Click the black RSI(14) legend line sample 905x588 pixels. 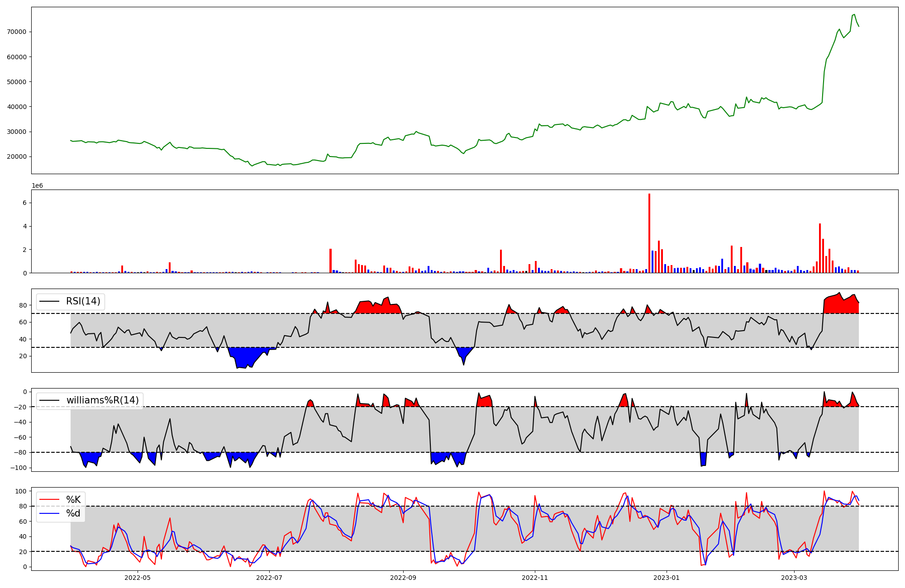[x=49, y=301]
